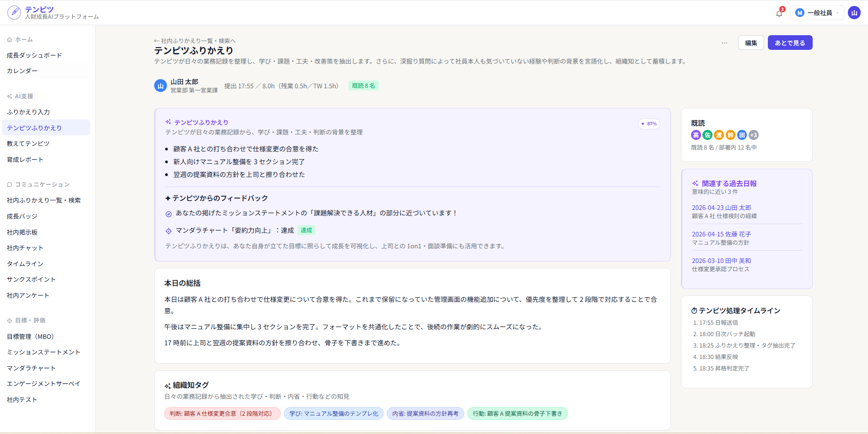Screen dimensions: 868x434
Task: Select tag 判断: 顧客Ａ仕様変更合意
Action: [222, 413]
